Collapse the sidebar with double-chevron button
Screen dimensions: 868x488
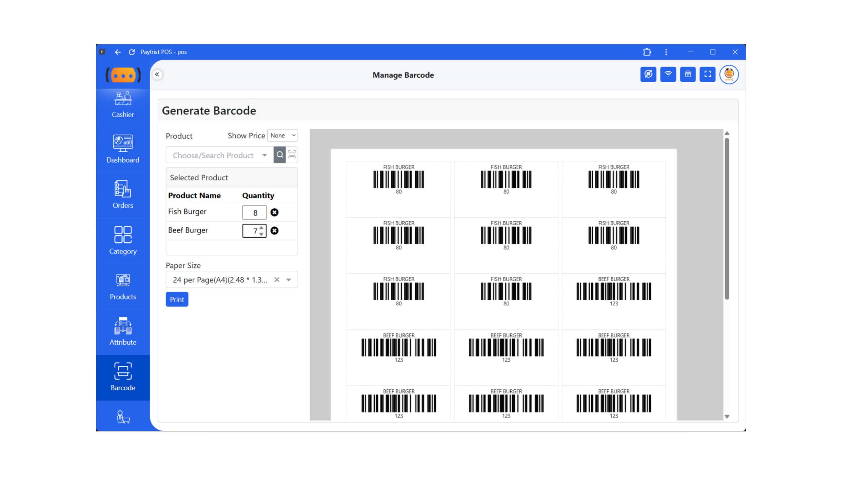point(157,74)
